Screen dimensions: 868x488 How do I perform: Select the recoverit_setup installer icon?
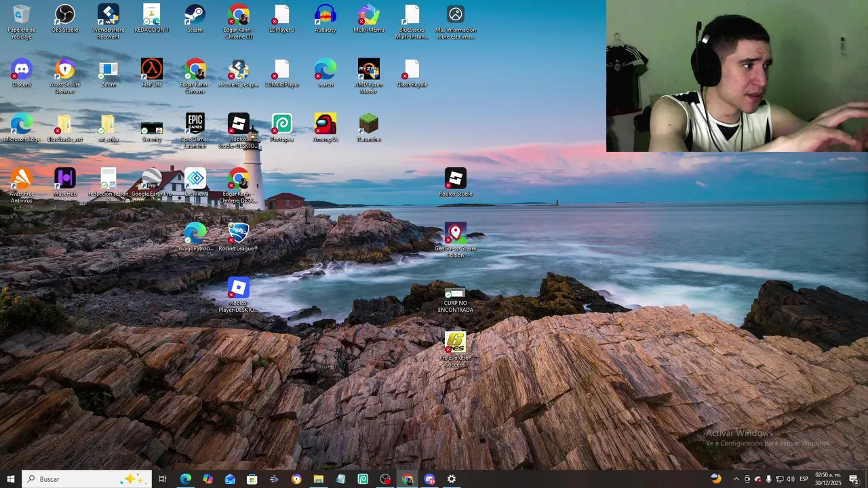pos(239,73)
